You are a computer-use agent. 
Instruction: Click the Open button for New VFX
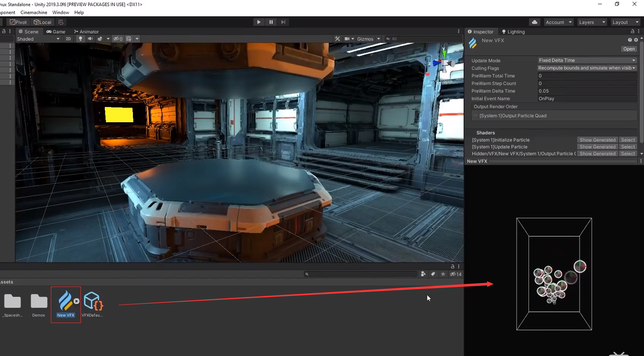click(x=629, y=49)
